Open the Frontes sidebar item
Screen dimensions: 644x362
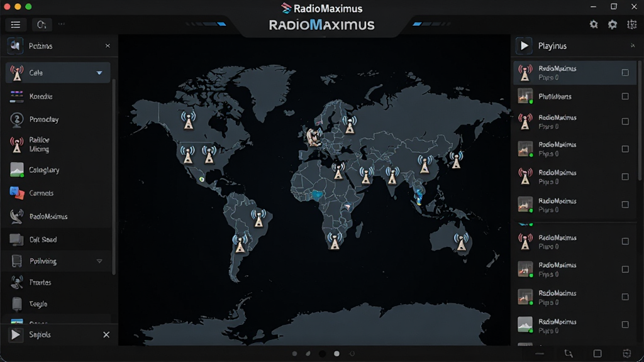point(58,282)
